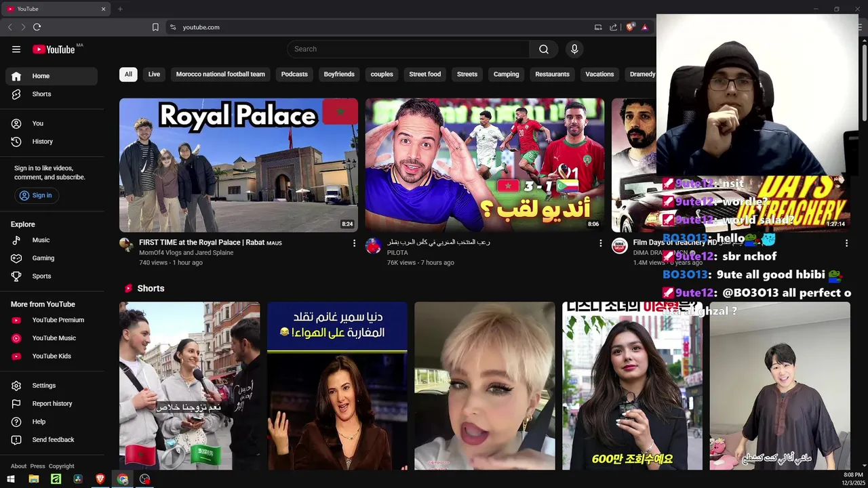Select the Streets filter chip
The image size is (868, 488).
tap(467, 74)
